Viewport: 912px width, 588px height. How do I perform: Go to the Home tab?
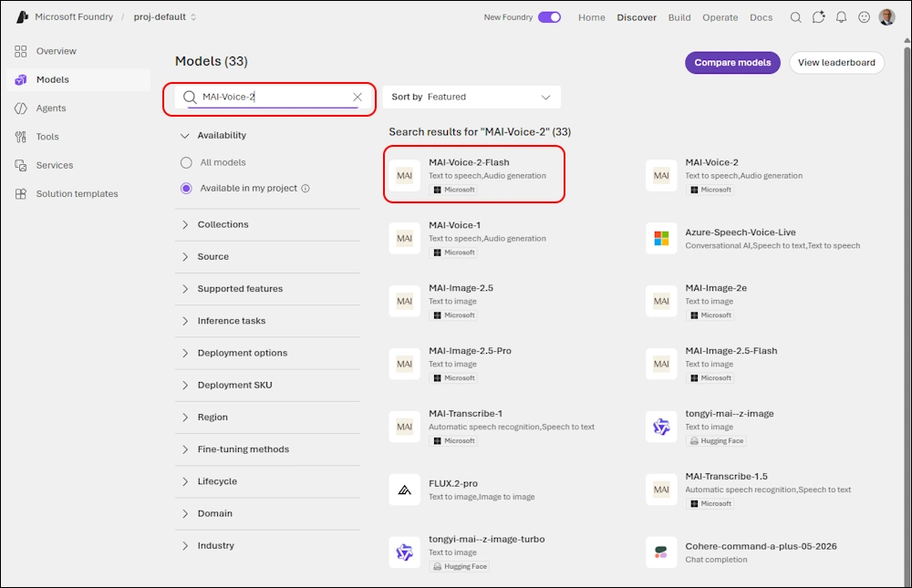(592, 17)
